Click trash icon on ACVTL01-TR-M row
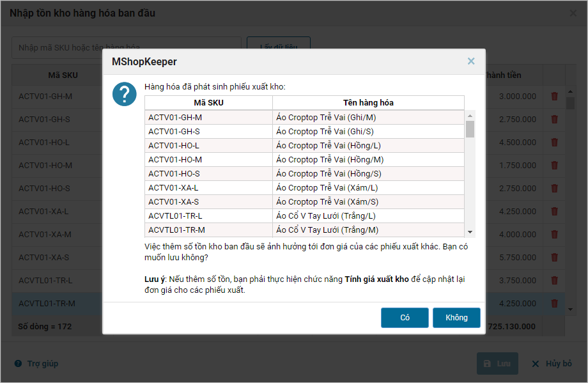This screenshot has height=383, width=588. [554, 304]
